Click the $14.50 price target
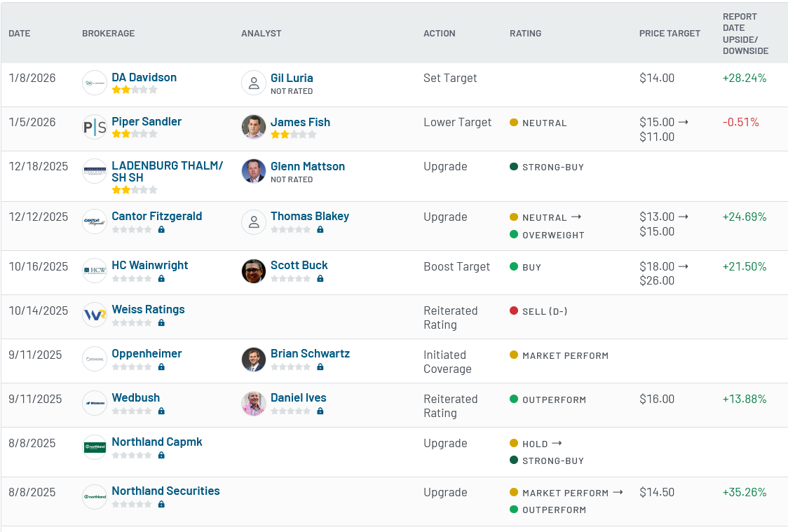The image size is (788, 532). point(657,492)
